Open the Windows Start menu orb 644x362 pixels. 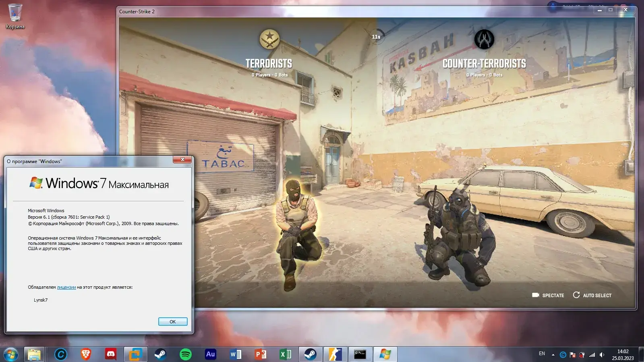11,354
